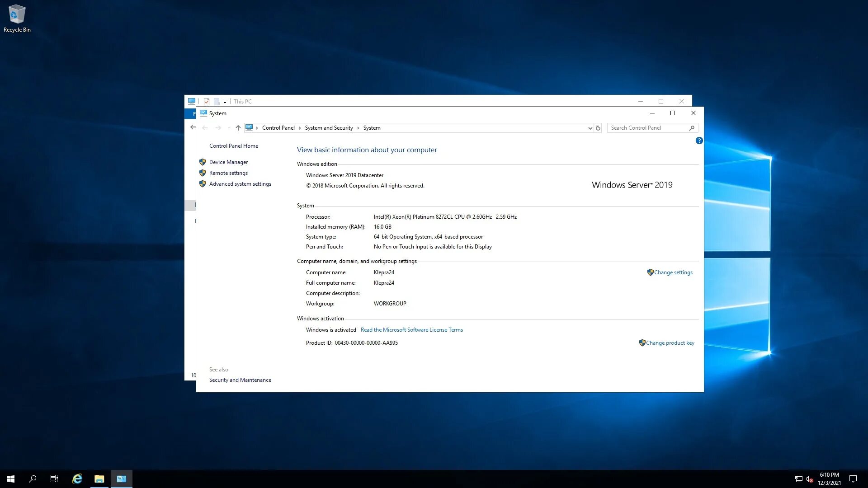Open Advanced system settings link
The height and width of the screenshot is (488, 868).
pyautogui.click(x=240, y=184)
